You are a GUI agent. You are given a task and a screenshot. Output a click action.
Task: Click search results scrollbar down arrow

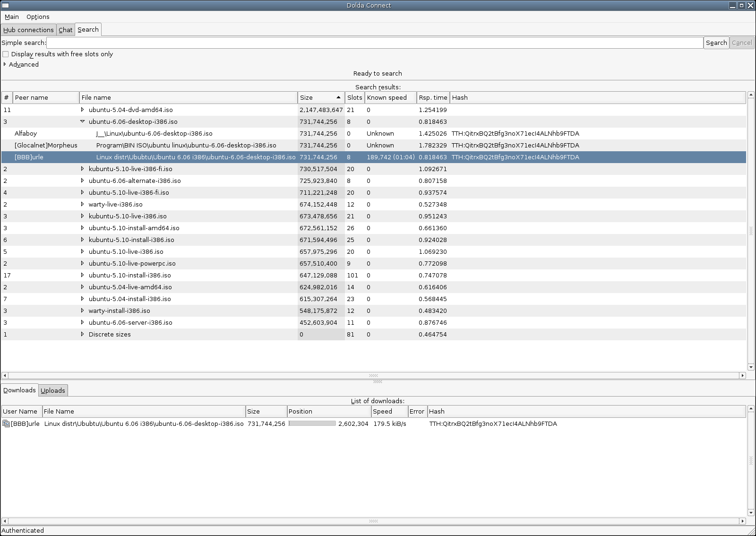pos(751,367)
